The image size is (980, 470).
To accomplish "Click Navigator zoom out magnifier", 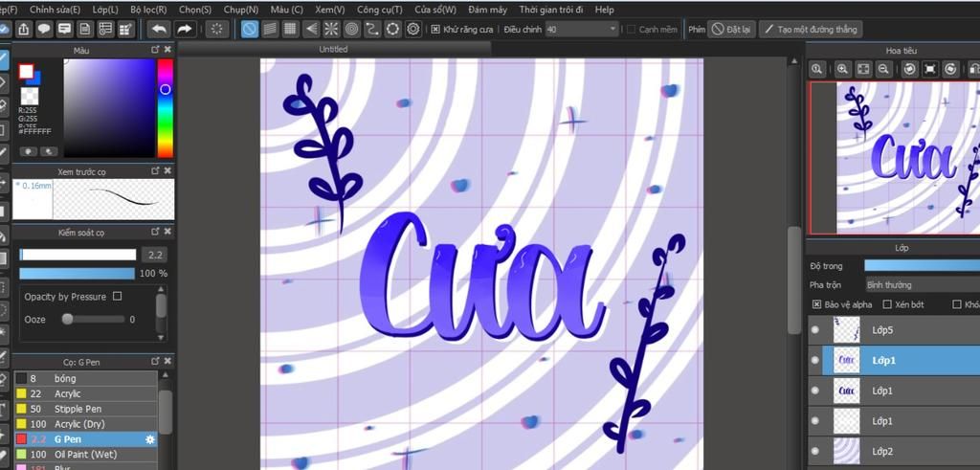I will point(883,69).
